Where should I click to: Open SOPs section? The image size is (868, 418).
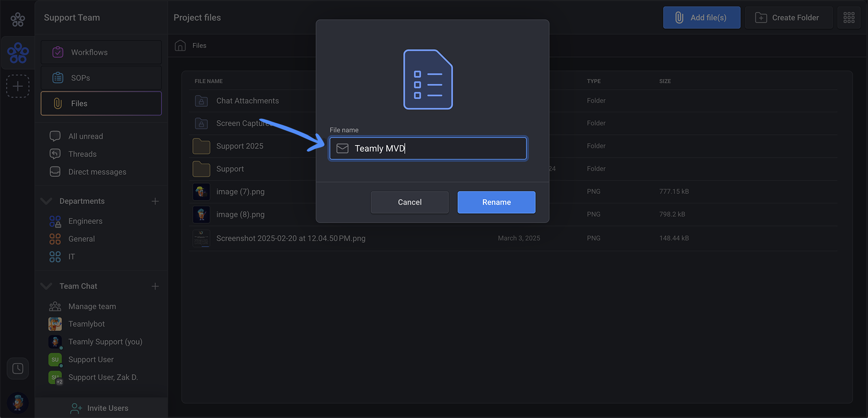pos(101,78)
